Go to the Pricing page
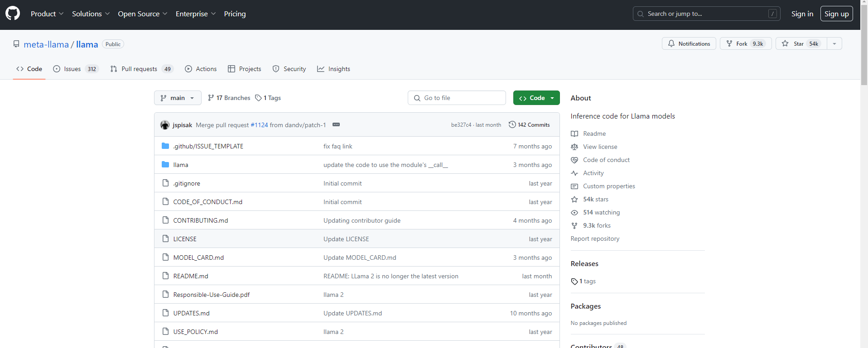The width and height of the screenshot is (868, 348). click(x=235, y=14)
